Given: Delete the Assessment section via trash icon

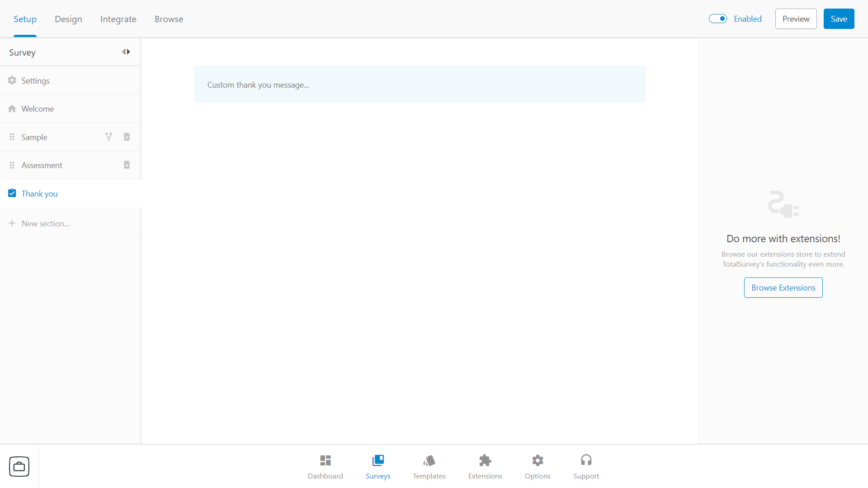Looking at the screenshot, I should [127, 165].
